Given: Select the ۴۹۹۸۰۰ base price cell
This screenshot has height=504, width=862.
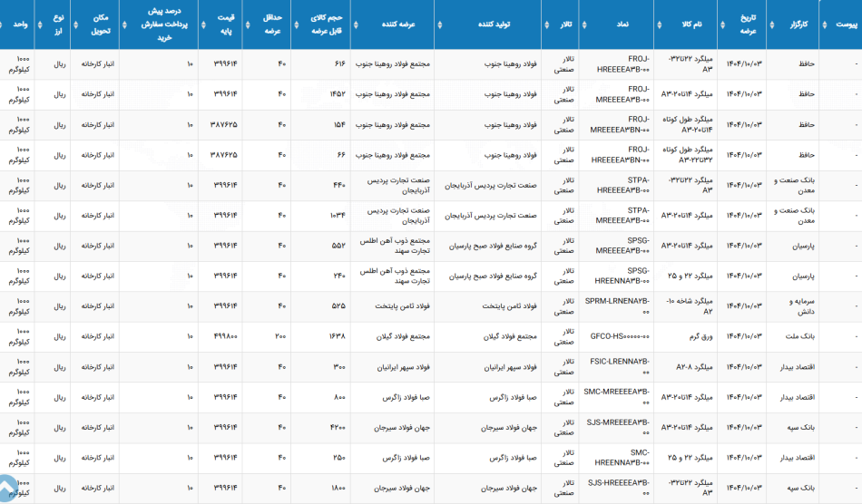Looking at the screenshot, I should tap(225, 336).
